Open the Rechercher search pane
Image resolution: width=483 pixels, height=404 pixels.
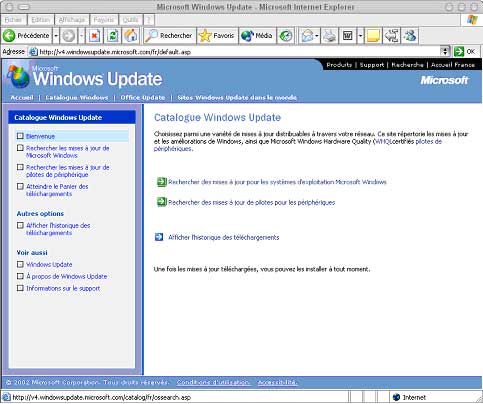[169, 35]
